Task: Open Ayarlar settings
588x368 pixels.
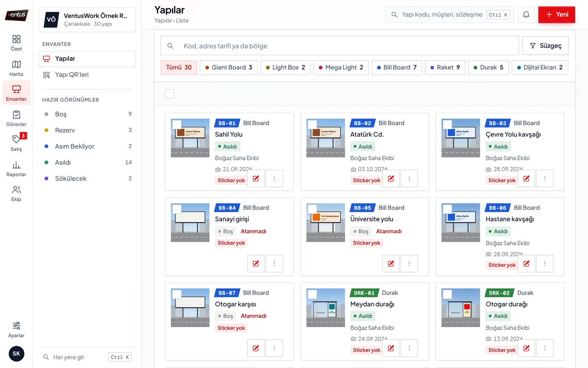Action: [16, 330]
